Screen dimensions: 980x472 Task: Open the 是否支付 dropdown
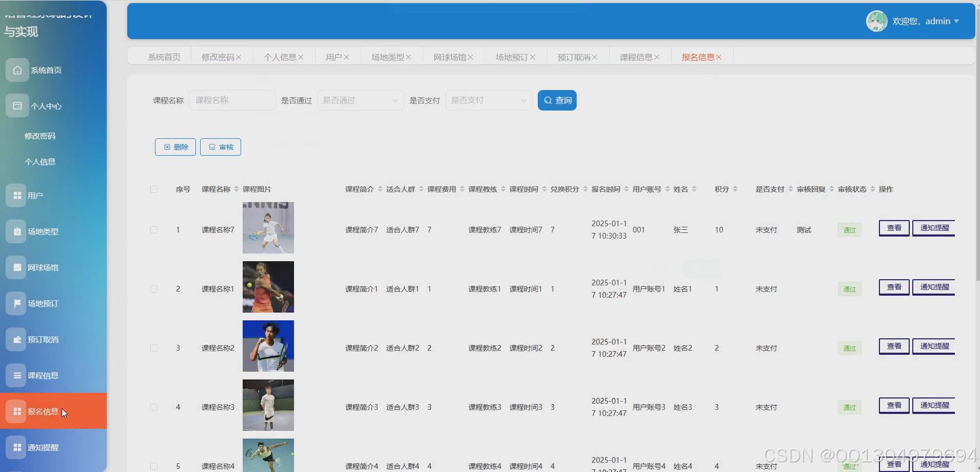(488, 100)
